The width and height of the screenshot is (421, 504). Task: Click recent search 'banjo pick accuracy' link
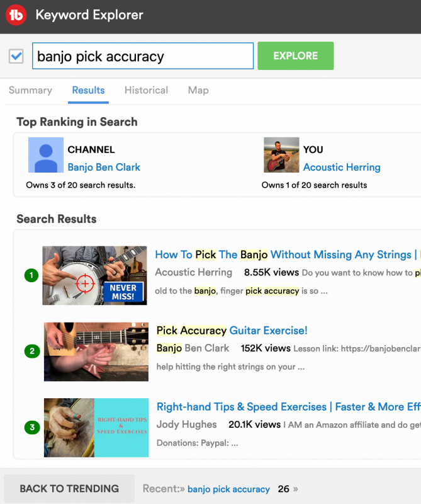point(228,489)
